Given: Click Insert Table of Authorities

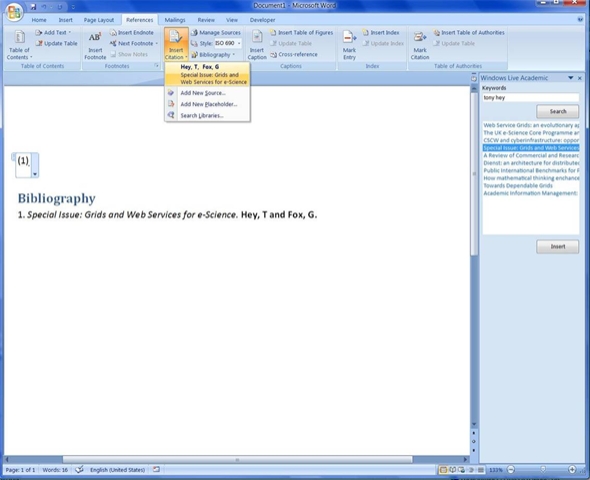Looking at the screenshot, I should (469, 32).
